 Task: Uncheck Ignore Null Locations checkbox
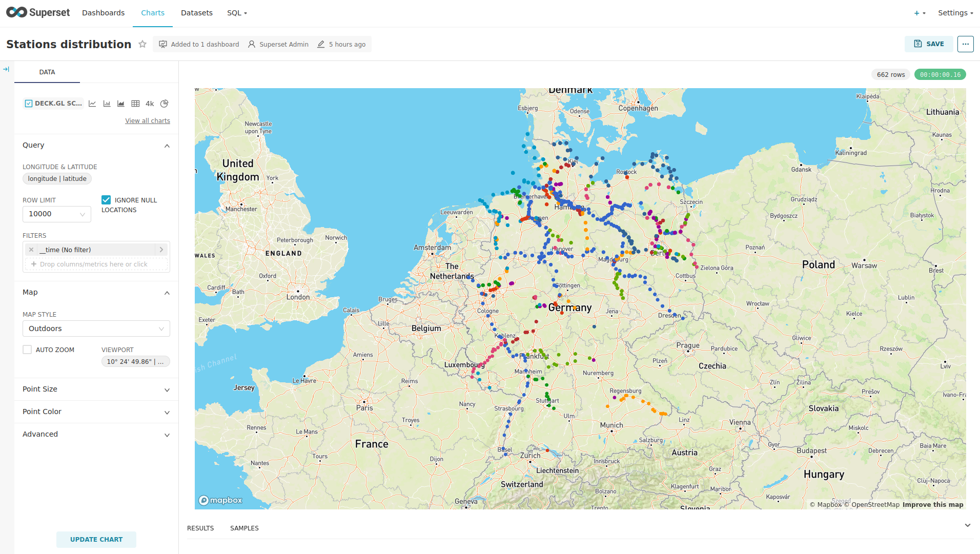pos(106,200)
